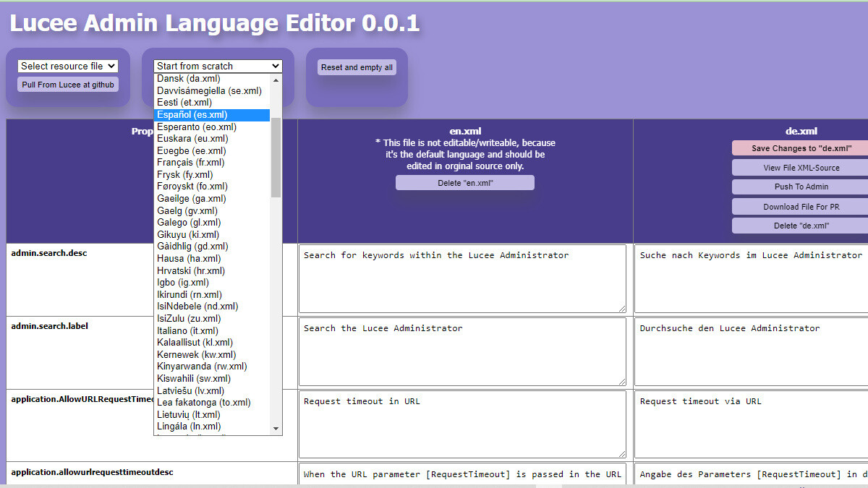Screen dimensions: 868x488
Task: Pick Esperanto (eo.xml) from list
Action: [212, 127]
